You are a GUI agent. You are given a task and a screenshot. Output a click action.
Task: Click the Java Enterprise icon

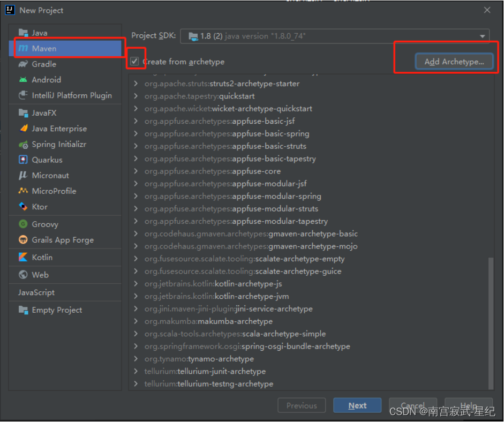[24, 129]
